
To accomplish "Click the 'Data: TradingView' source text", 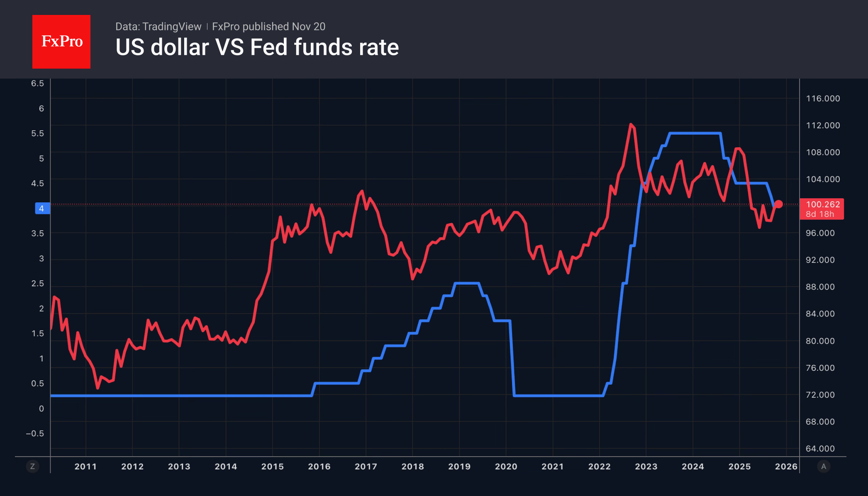I will [158, 27].
